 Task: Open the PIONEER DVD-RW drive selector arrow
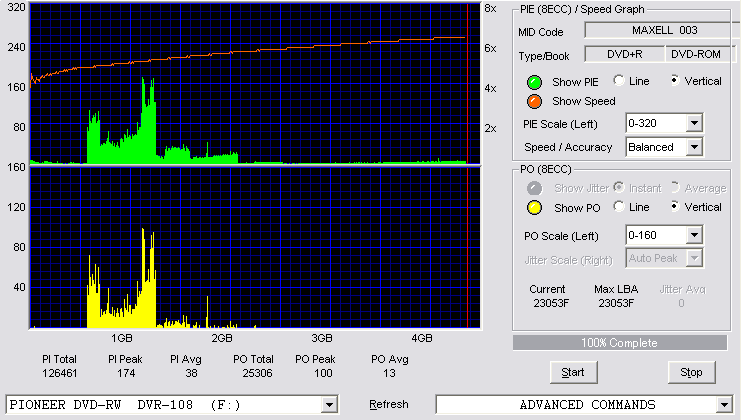(329, 405)
